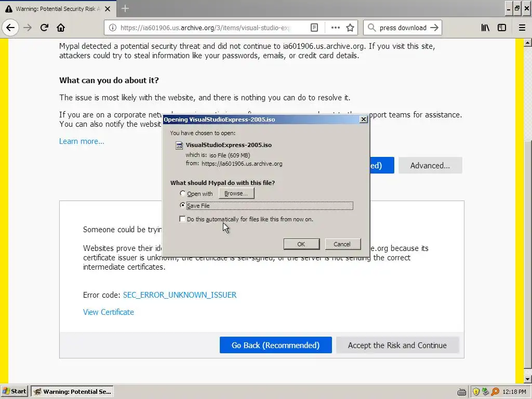Show site information icon in address bar
532x399 pixels.
pos(113,28)
